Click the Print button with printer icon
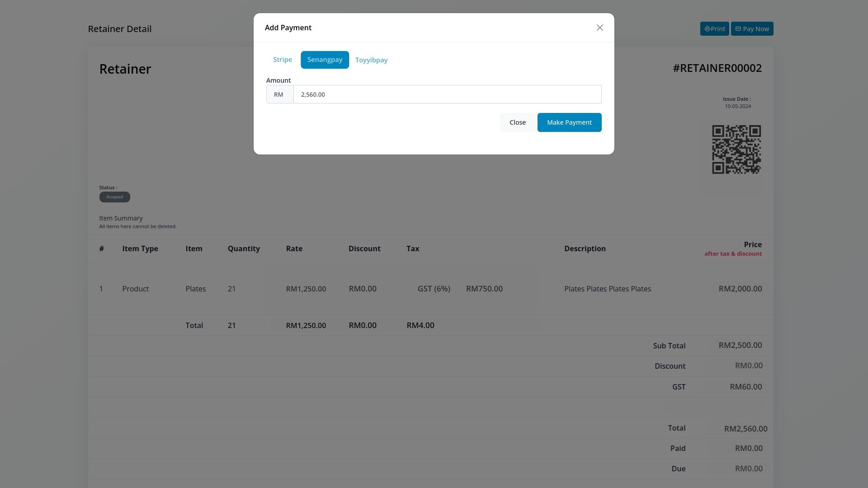 714,29
